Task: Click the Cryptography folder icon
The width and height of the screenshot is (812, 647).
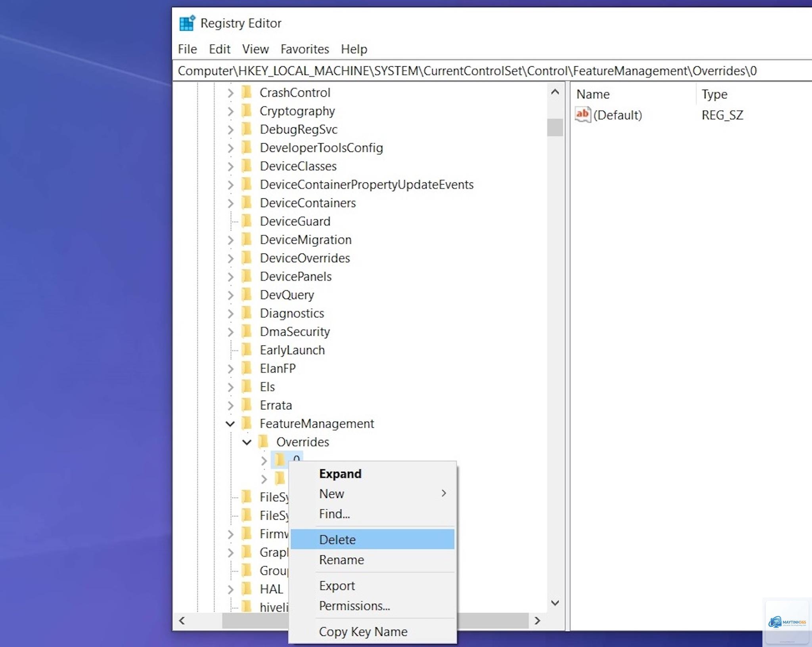Action: pos(247,111)
